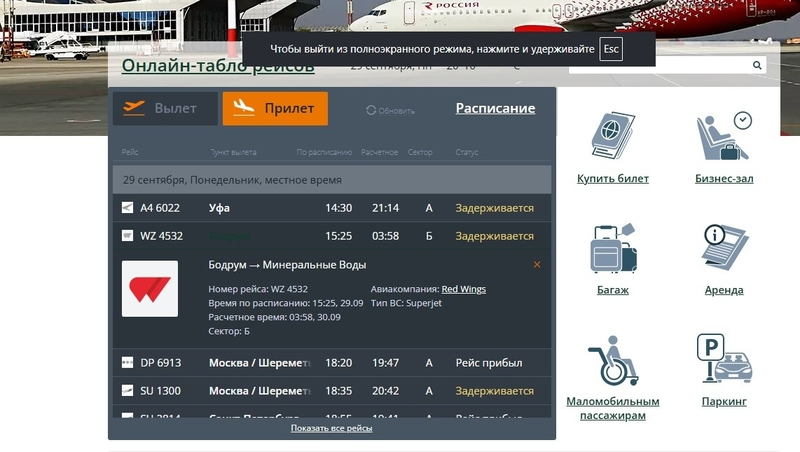This screenshot has width=800, height=452.
Task: Click the Red Wings airline link
Action: tap(463, 289)
